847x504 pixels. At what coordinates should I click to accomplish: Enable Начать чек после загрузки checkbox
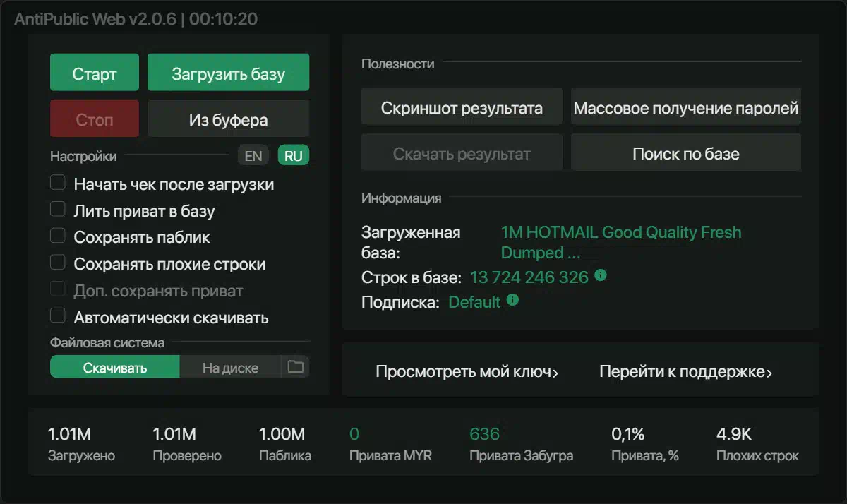(58, 183)
